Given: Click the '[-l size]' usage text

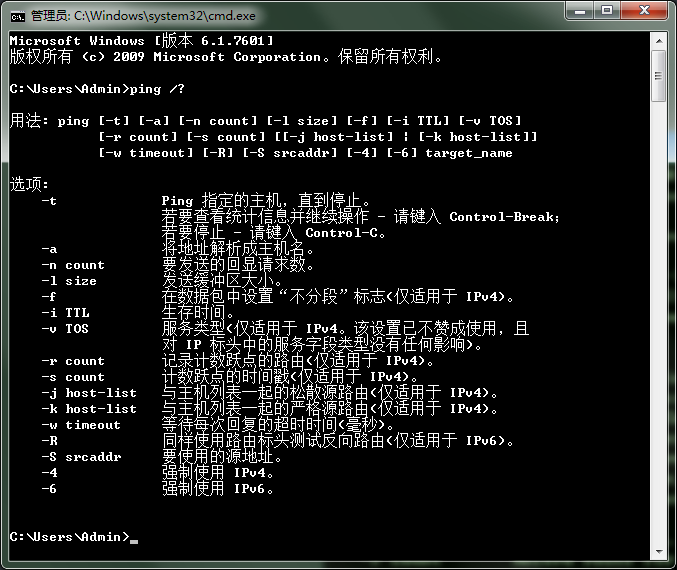Looking at the screenshot, I should click(301, 121).
